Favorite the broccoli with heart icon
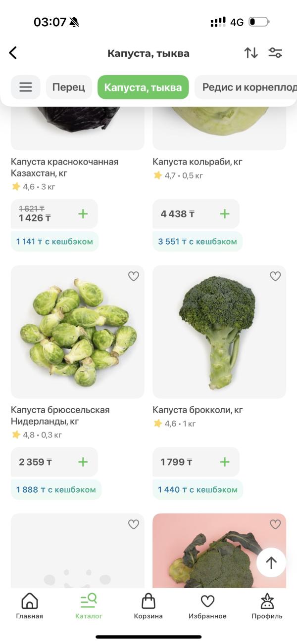 point(275,276)
